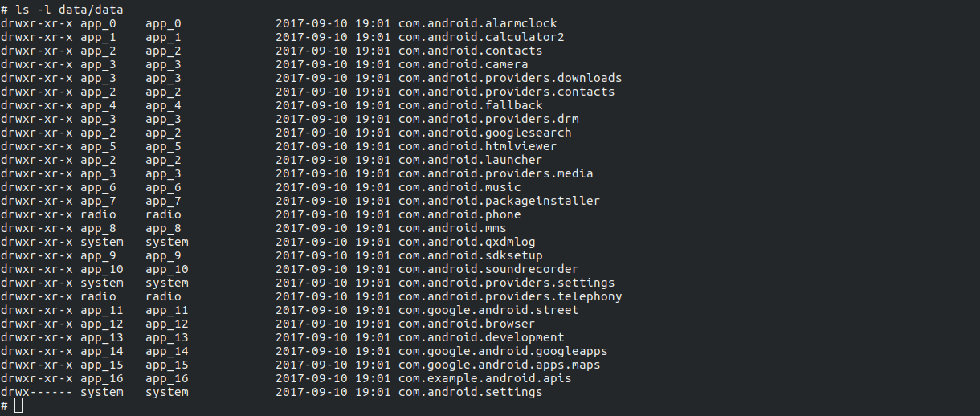Click the terminal cursor at the prompt
Viewport: 980px width, 416px height.
tap(19, 406)
